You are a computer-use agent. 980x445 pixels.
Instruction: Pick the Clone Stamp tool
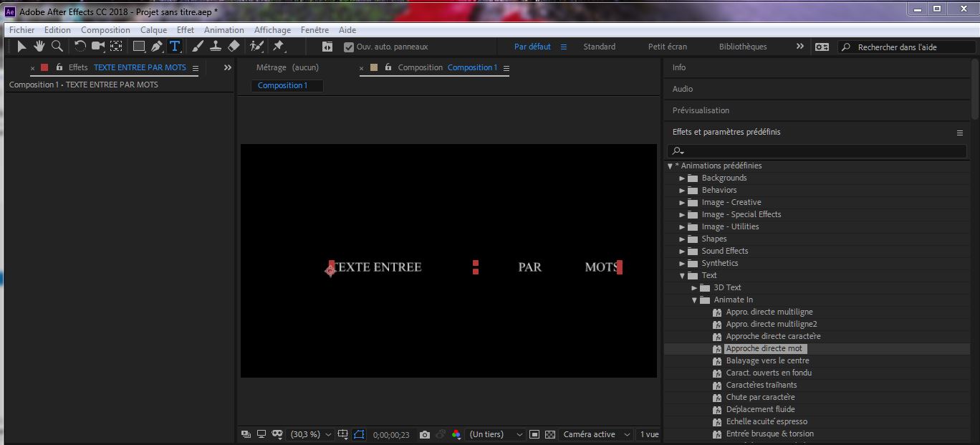215,47
